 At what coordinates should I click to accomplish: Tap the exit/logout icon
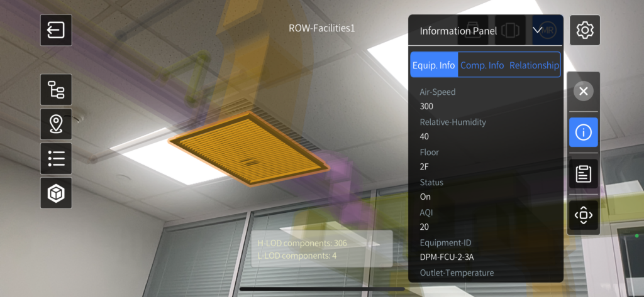56,30
